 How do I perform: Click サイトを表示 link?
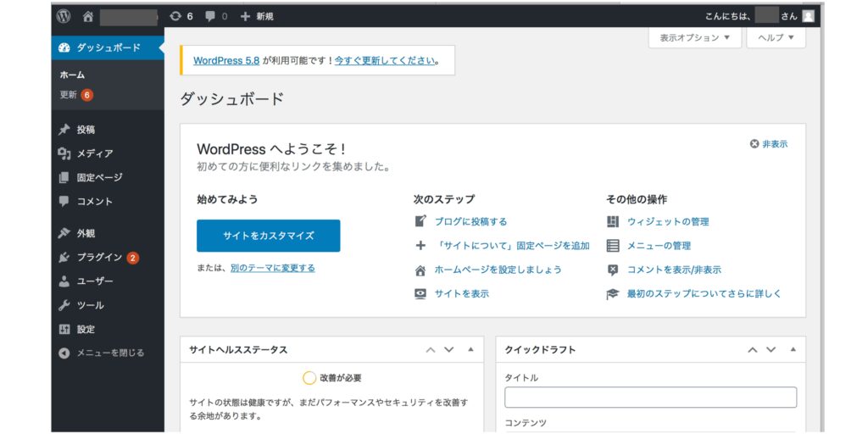pyautogui.click(x=462, y=294)
